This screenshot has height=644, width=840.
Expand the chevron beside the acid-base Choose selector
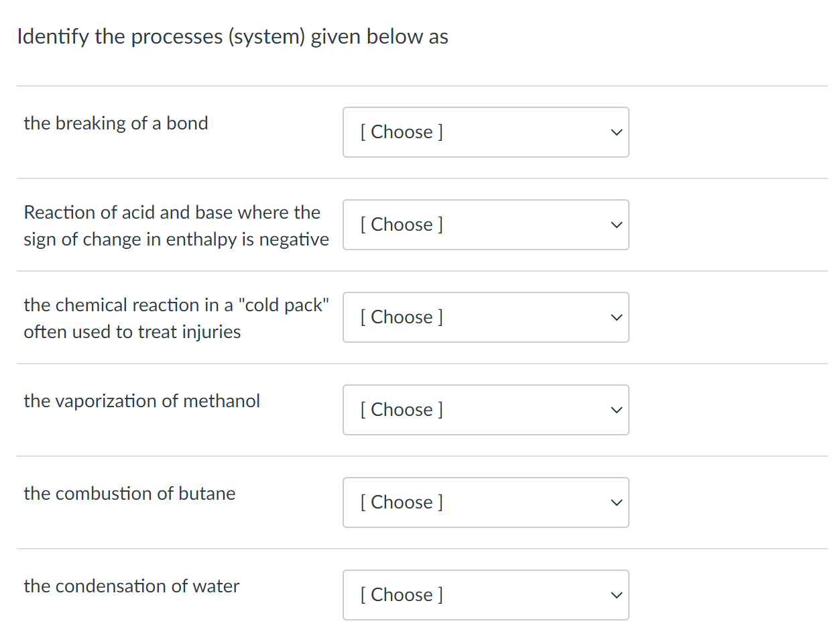[615, 225]
